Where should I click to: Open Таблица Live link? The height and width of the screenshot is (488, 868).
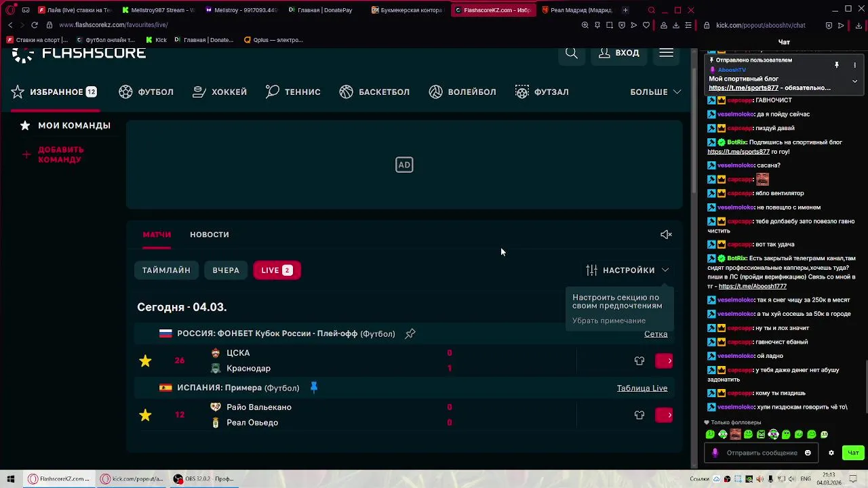(642, 388)
